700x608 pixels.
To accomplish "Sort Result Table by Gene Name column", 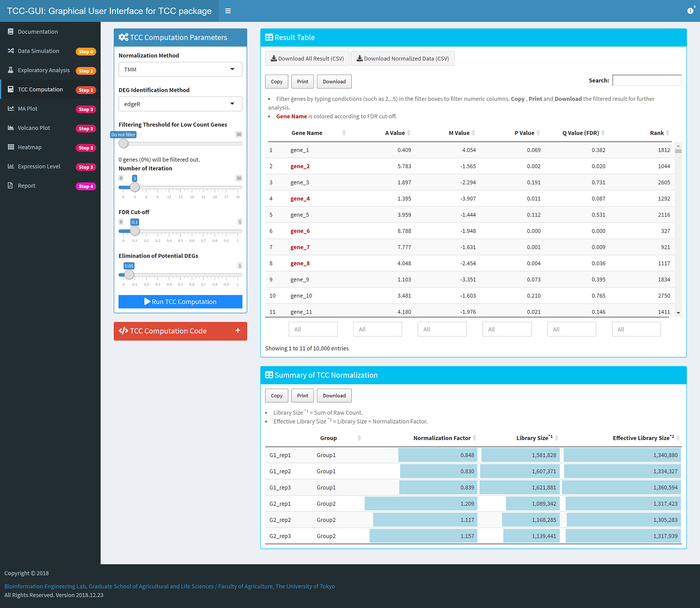I will click(x=307, y=133).
